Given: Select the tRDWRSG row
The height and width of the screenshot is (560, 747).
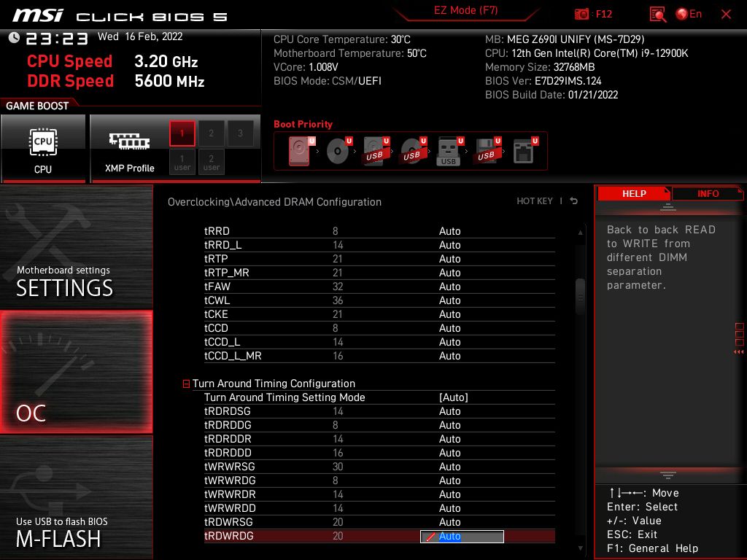Looking at the screenshot, I should coord(379,522).
